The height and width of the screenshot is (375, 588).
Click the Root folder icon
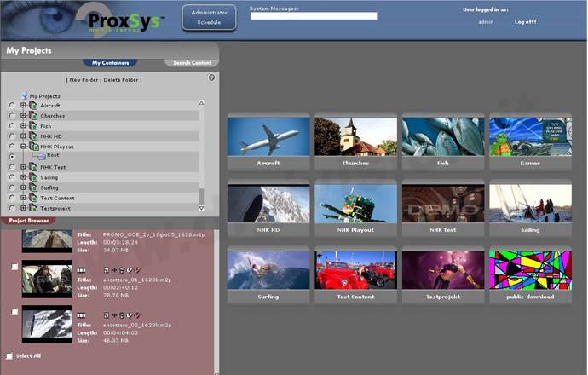pos(42,156)
